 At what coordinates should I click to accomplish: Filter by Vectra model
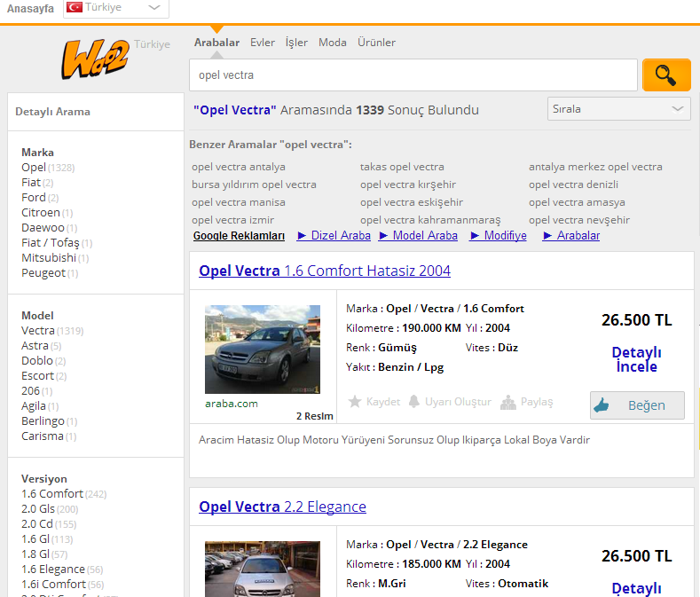coord(38,330)
